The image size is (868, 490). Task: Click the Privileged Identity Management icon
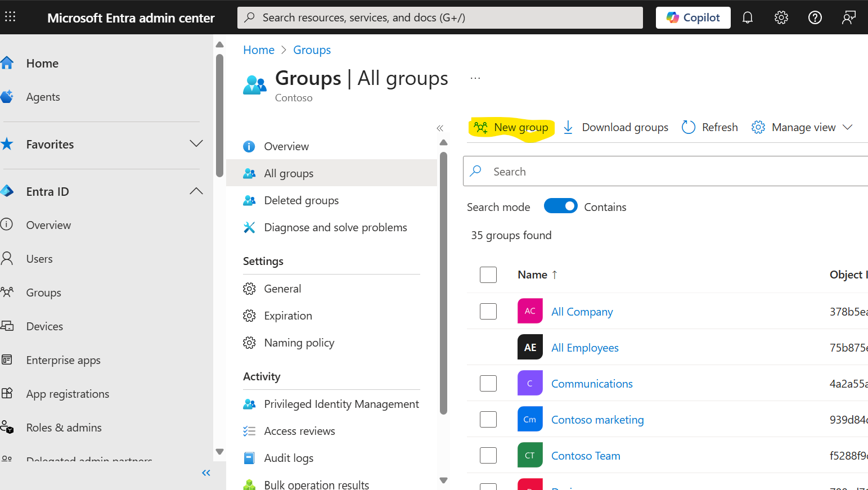click(x=249, y=404)
